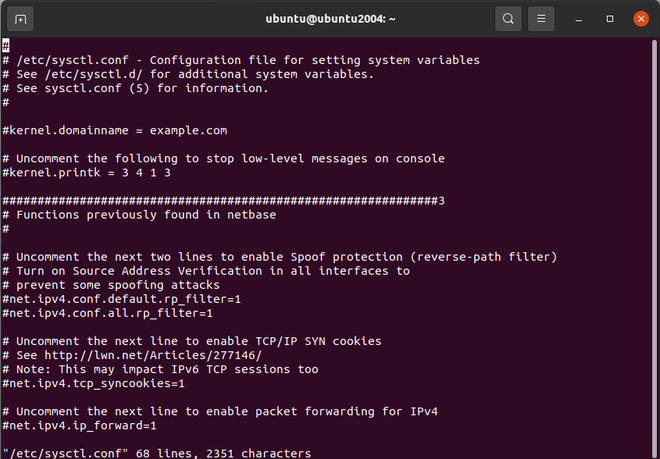
Task: Open the terminal hamburger menu
Action: click(x=540, y=19)
